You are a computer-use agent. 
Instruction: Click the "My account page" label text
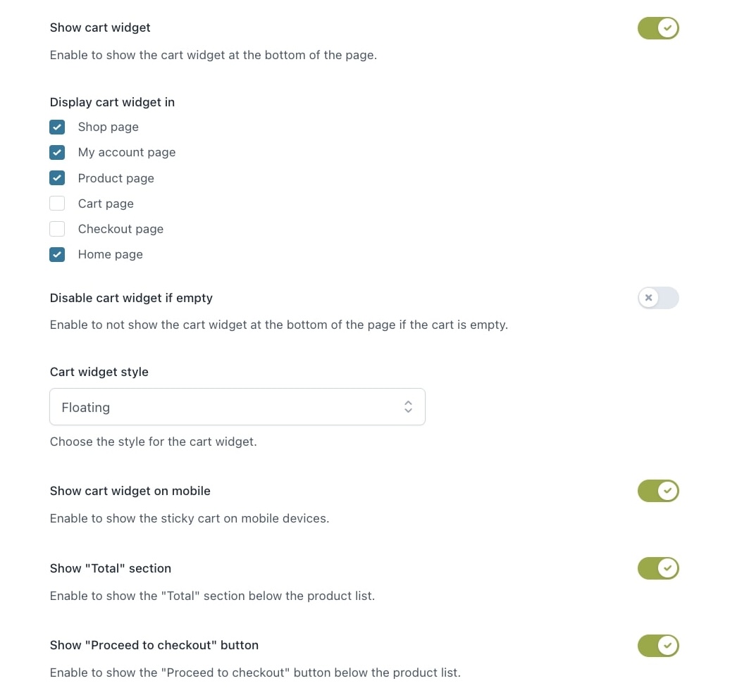(x=127, y=153)
